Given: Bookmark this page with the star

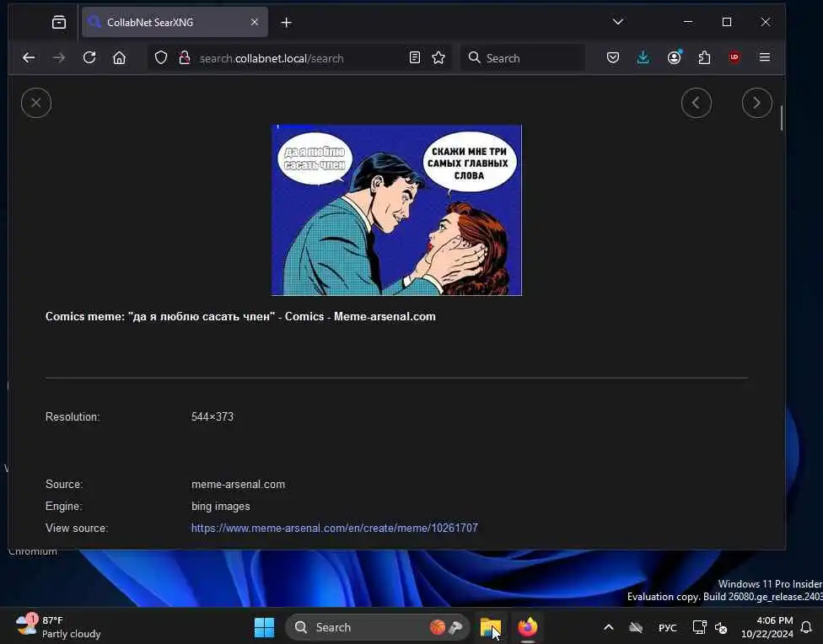Looking at the screenshot, I should 438,57.
